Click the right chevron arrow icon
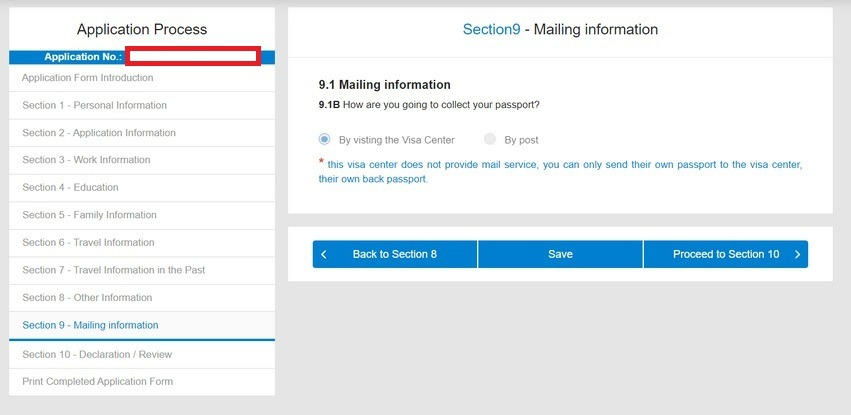The width and height of the screenshot is (851, 415). 797,255
